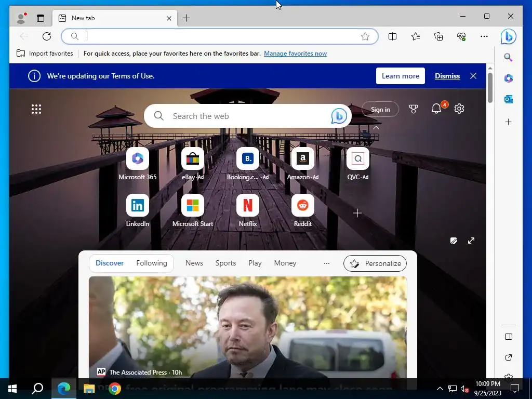Open Windows Start menu
The height and width of the screenshot is (399, 532).
tap(12, 389)
